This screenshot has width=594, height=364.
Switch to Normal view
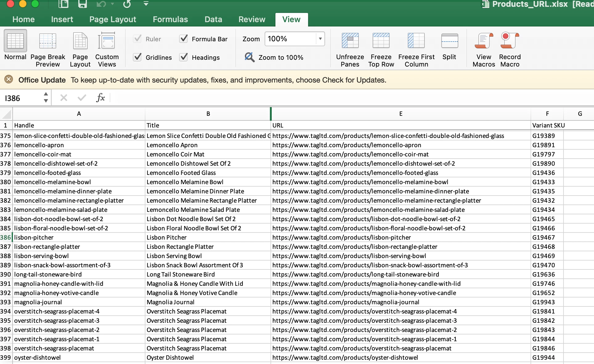15,41
